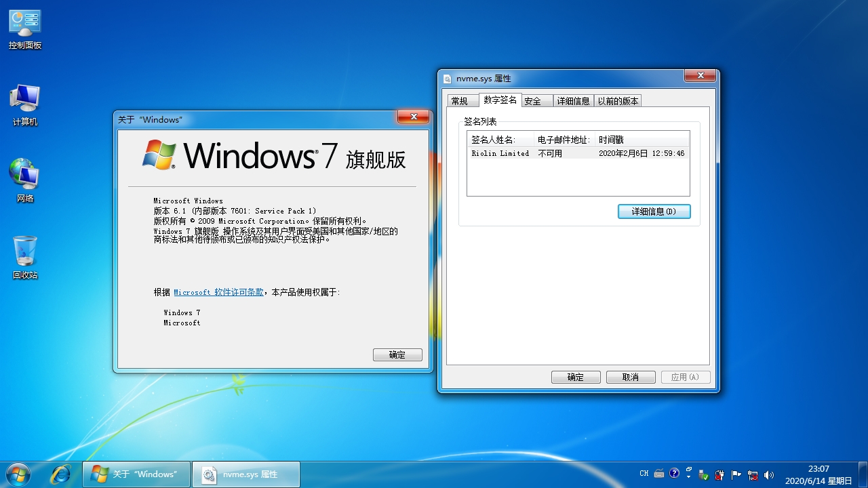Select the 网络 desktop icon
This screenshot has height=488, width=868.
coord(25,182)
